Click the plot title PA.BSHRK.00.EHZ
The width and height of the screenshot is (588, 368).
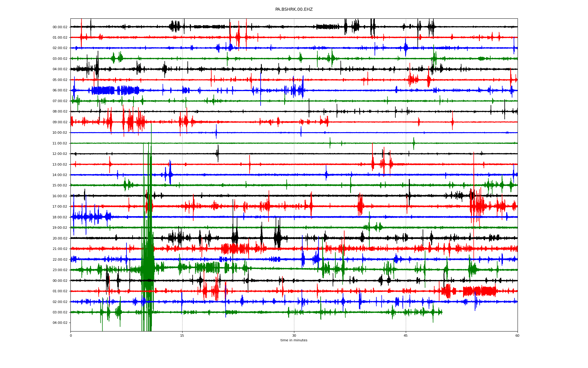click(294, 10)
